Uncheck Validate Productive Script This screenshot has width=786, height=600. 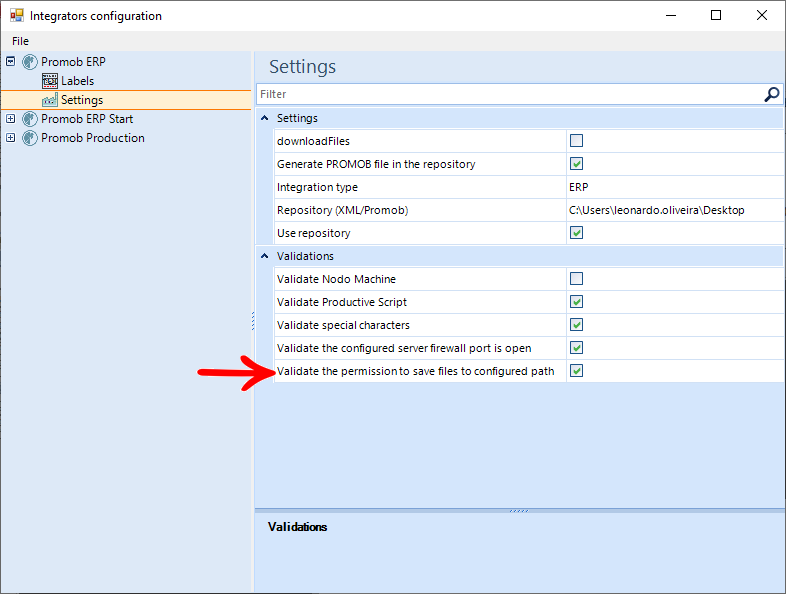[576, 302]
